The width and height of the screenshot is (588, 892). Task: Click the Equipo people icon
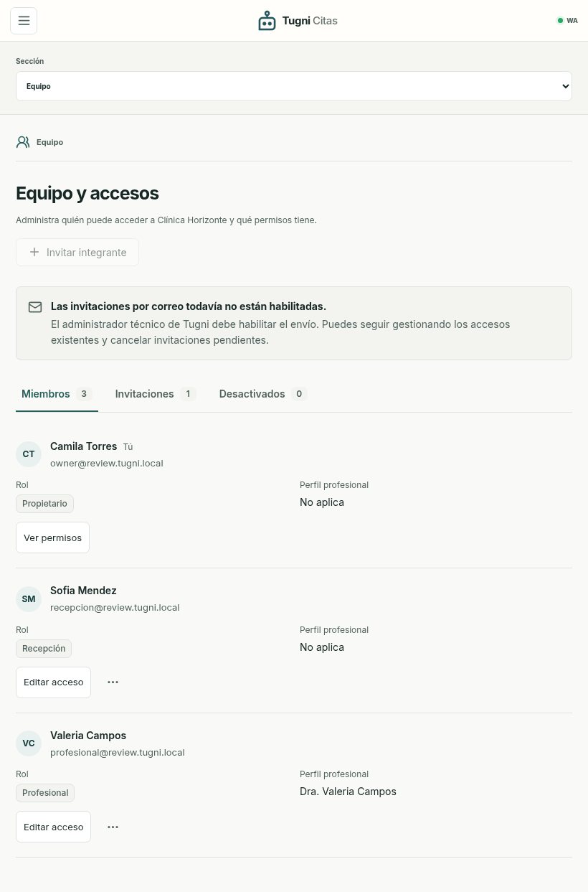coord(23,142)
